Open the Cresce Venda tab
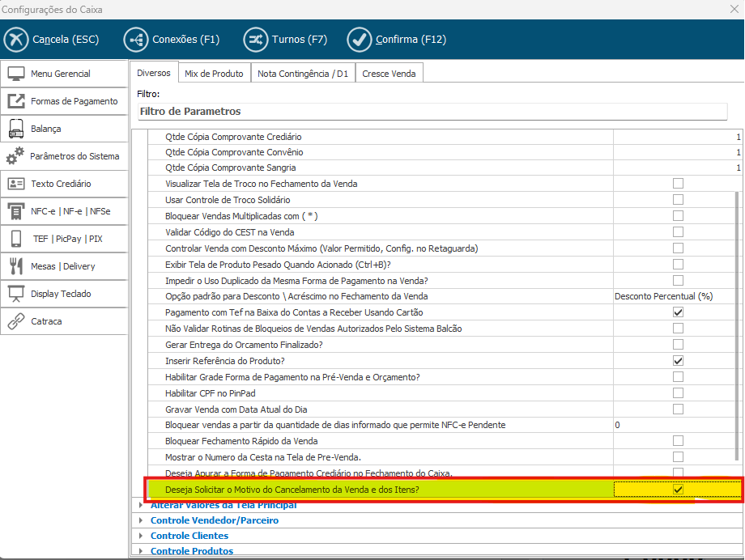The width and height of the screenshot is (745, 560). click(x=389, y=74)
